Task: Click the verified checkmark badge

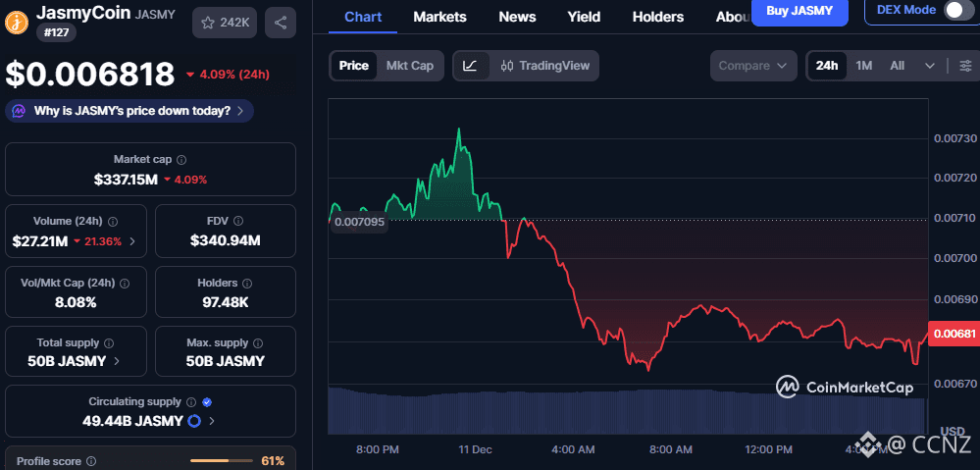Action: [x=207, y=402]
